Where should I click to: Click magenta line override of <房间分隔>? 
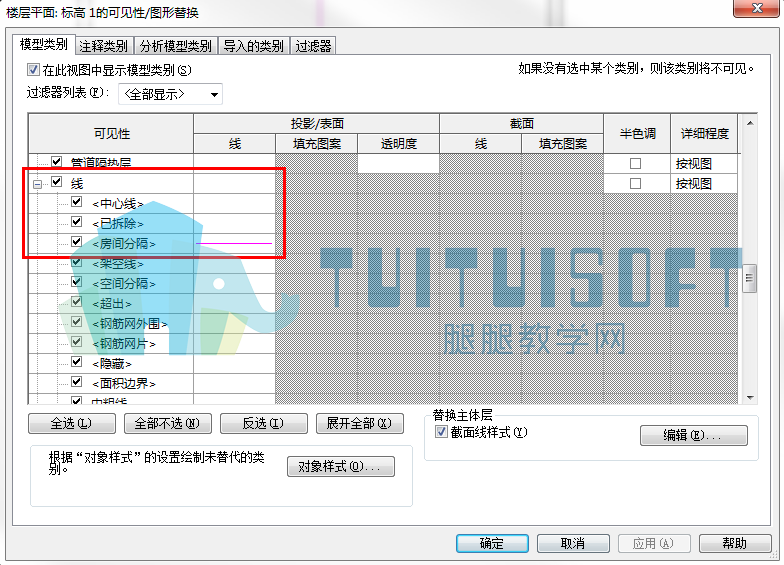coord(234,244)
